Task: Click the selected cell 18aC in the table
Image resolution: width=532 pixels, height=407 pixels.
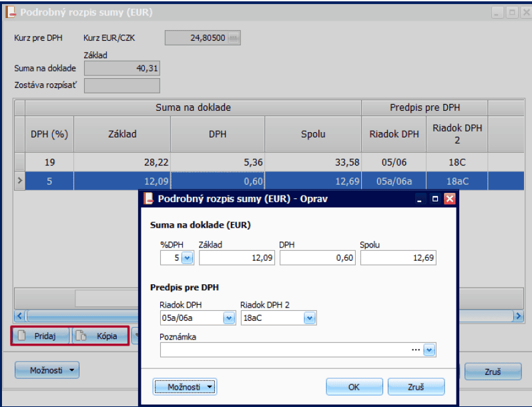Action: tap(457, 181)
